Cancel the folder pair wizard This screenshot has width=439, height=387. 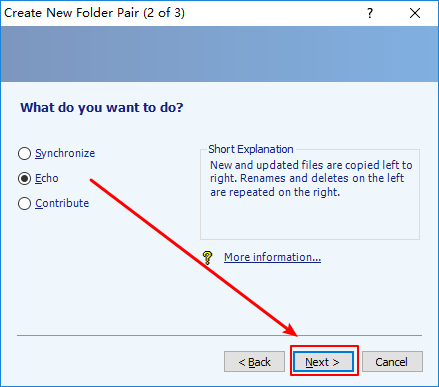click(x=392, y=362)
